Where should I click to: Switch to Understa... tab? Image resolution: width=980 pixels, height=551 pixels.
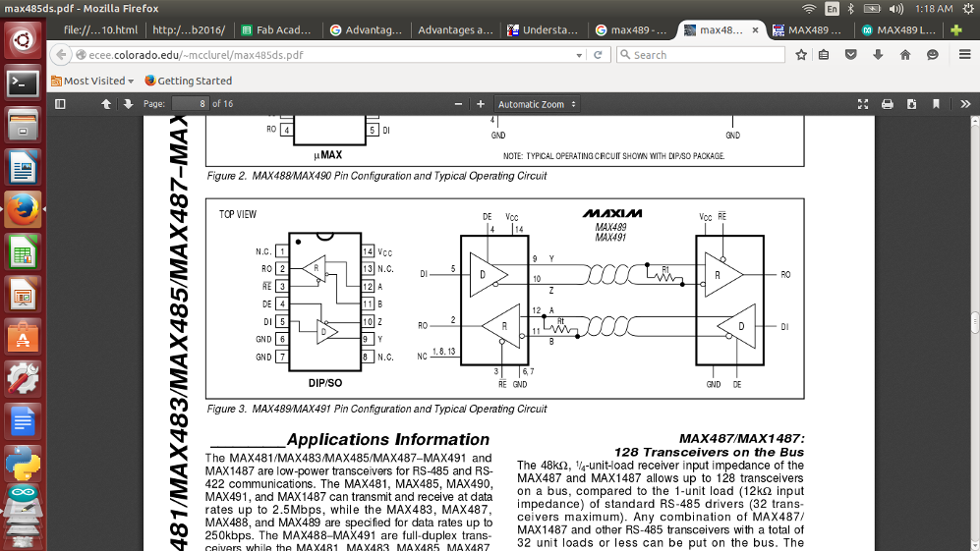(x=544, y=30)
